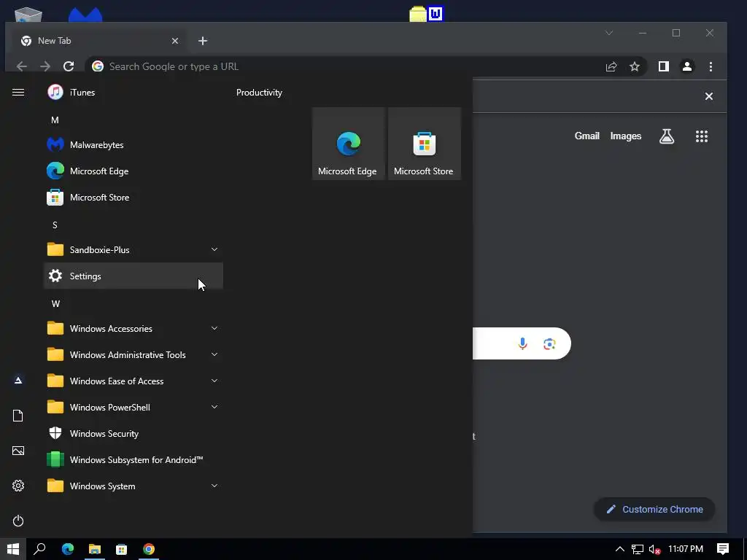Open a new tab in Chrome
This screenshot has width=747, height=560.
[203, 41]
